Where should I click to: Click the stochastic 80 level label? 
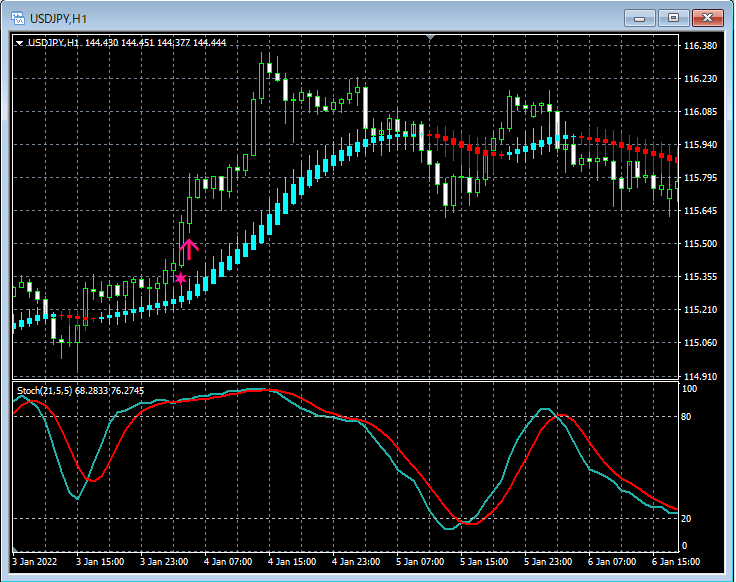pos(686,415)
